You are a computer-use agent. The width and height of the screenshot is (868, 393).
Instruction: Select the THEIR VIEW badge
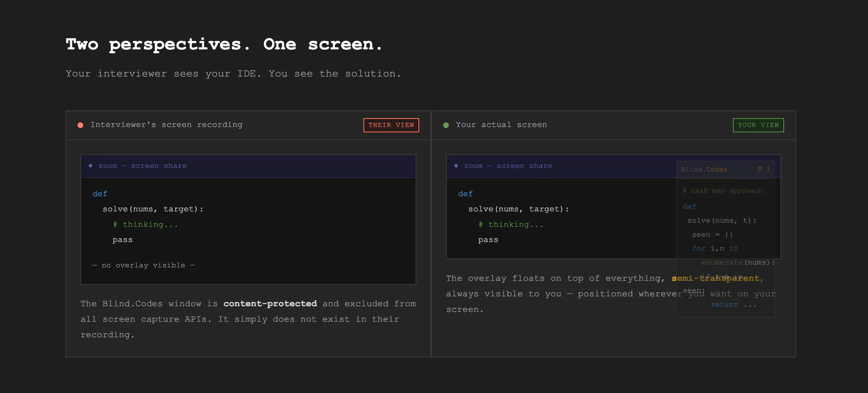pyautogui.click(x=391, y=125)
